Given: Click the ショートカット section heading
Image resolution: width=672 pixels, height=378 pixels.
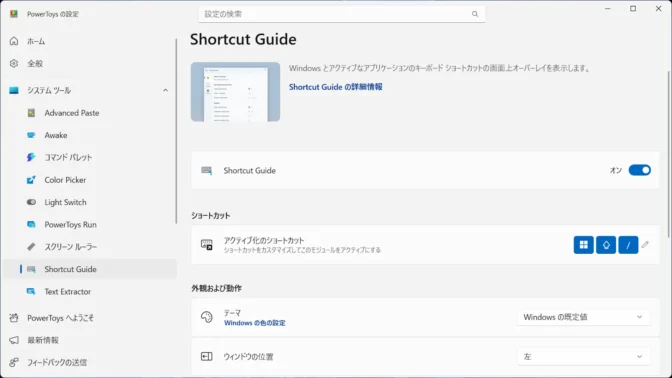Looking at the screenshot, I should [x=210, y=216].
